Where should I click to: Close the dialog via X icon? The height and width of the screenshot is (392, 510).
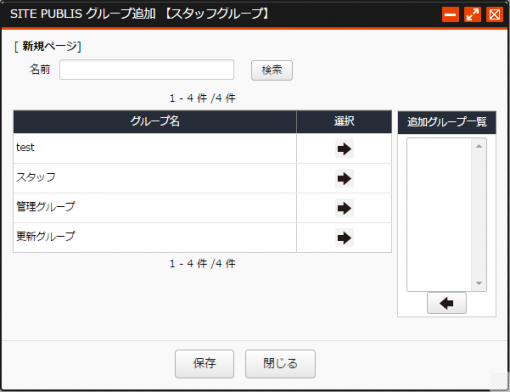494,14
